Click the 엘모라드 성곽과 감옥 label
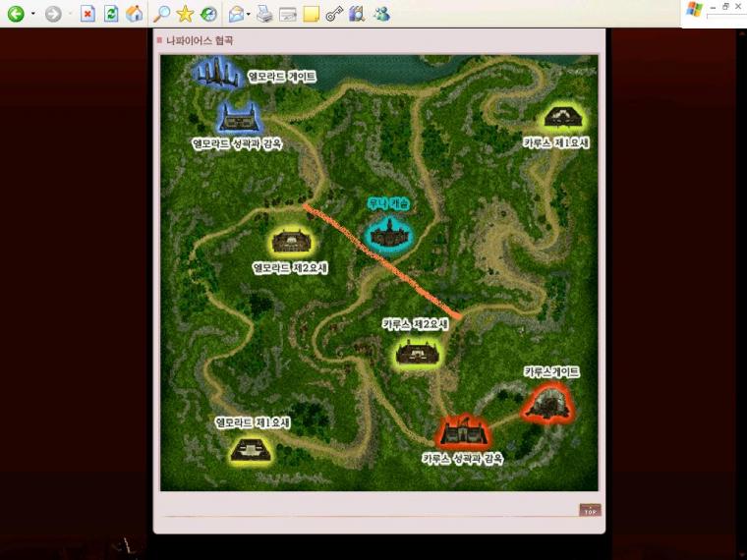Viewport: 747px width, 560px height. [x=237, y=143]
